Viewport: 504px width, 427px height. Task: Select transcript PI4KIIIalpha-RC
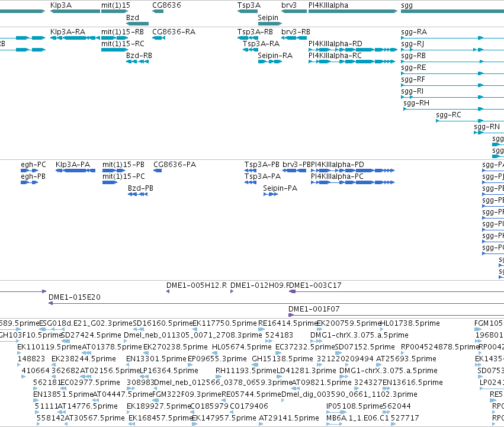(352, 62)
